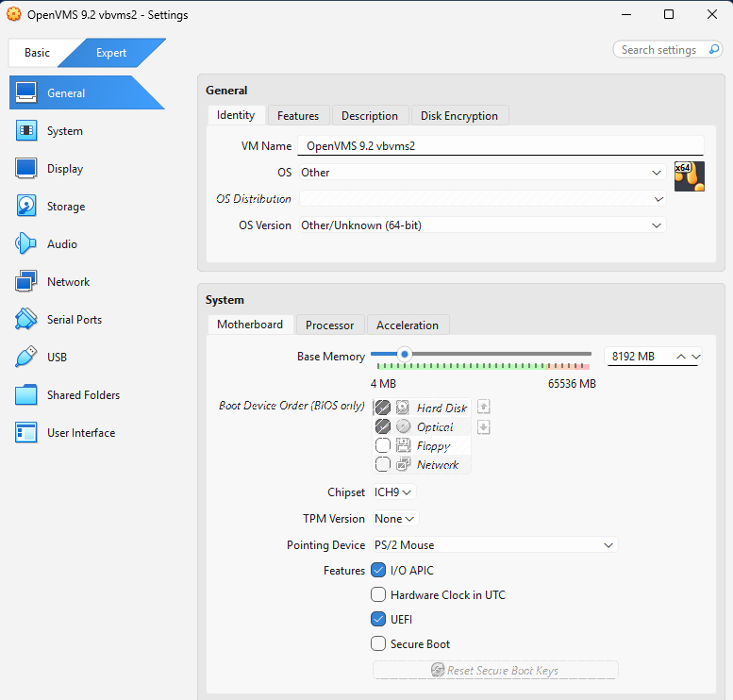Enable Secure Boot checkbox
The height and width of the screenshot is (700, 733).
(378, 644)
